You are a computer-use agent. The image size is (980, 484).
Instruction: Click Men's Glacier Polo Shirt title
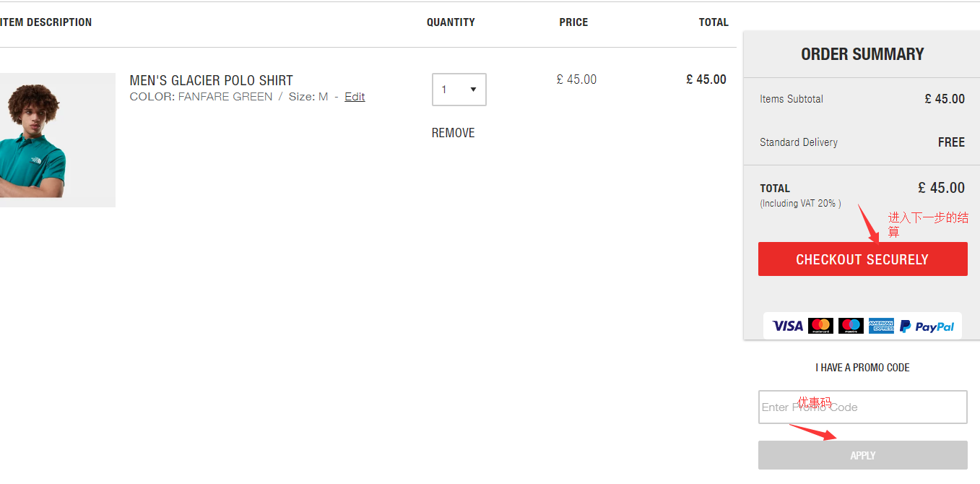pyautogui.click(x=211, y=80)
